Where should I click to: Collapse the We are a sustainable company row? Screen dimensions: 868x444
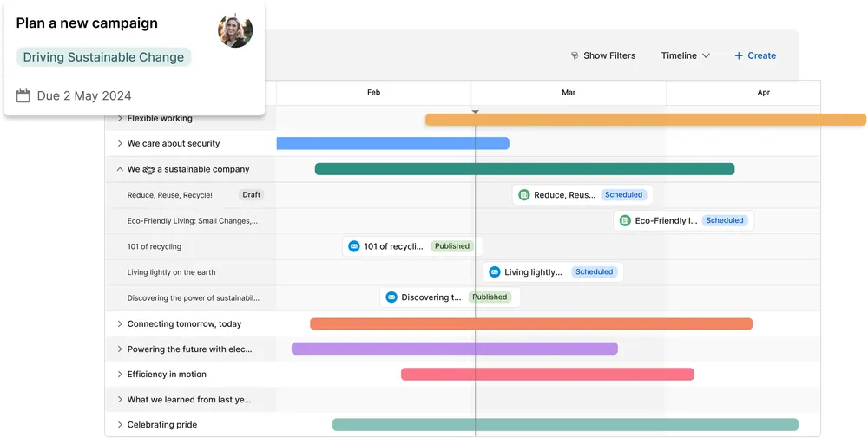pyautogui.click(x=120, y=170)
